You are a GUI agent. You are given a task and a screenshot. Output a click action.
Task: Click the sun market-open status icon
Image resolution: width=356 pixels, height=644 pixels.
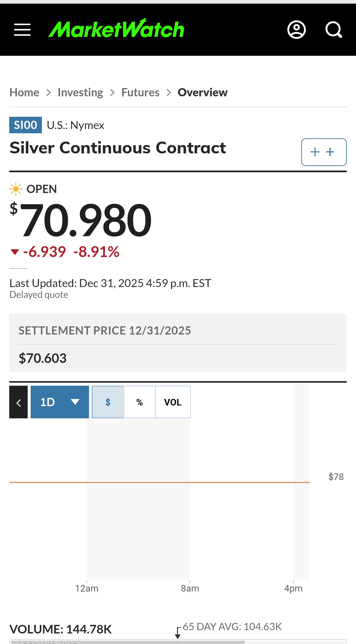coord(15,189)
